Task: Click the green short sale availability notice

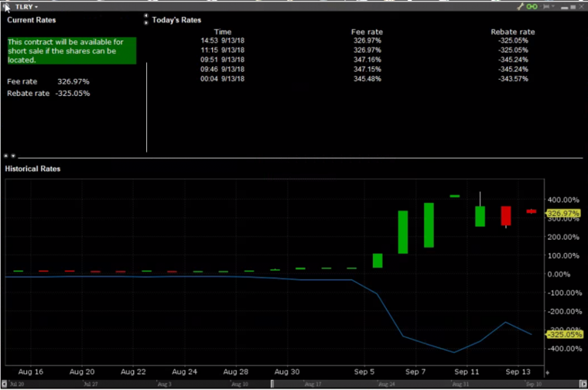Action: click(x=70, y=51)
